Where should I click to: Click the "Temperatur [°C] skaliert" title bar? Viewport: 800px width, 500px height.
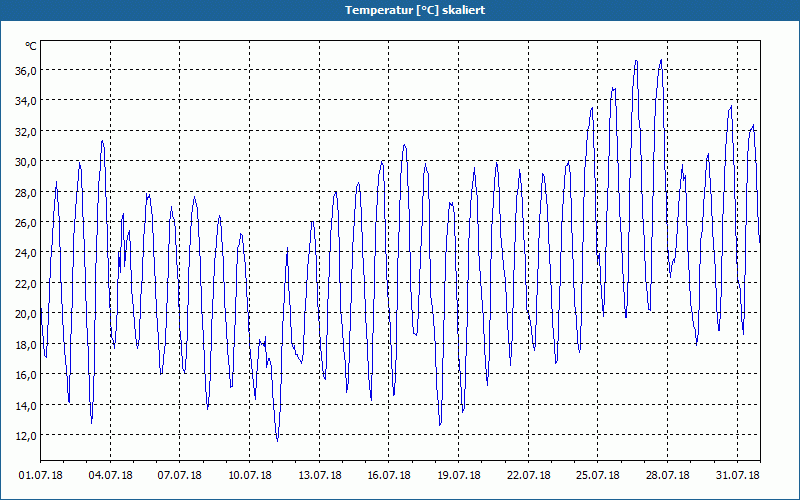[400, 10]
